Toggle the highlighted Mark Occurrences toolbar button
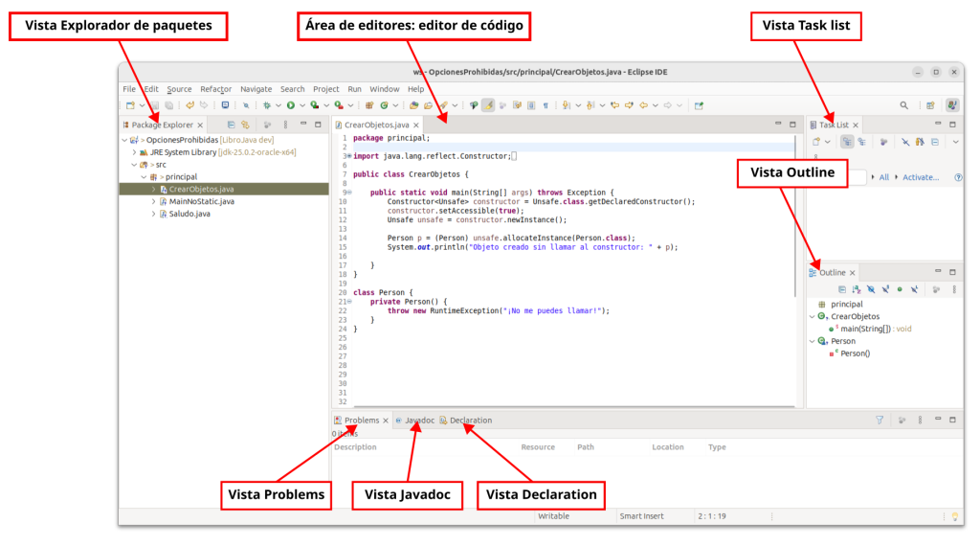 pos(488,105)
